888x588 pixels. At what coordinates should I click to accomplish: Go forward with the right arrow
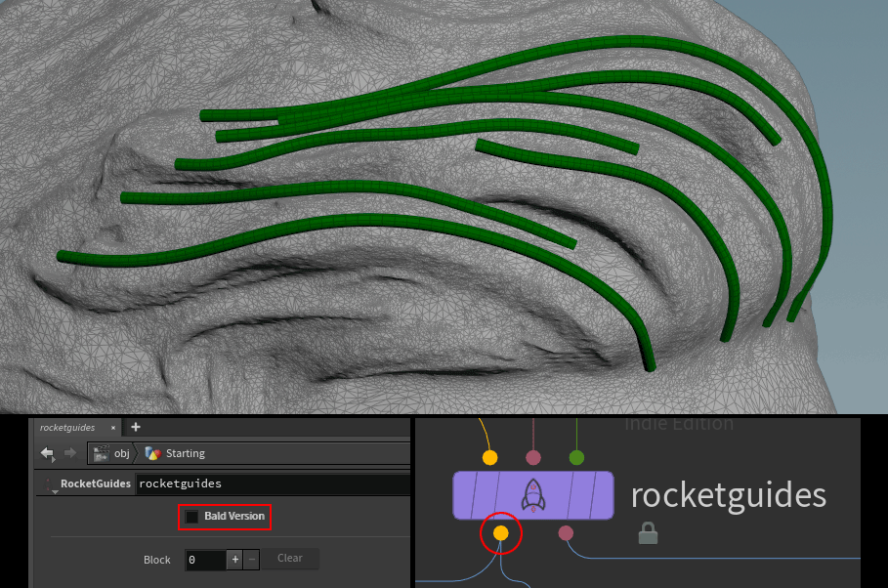point(70,452)
